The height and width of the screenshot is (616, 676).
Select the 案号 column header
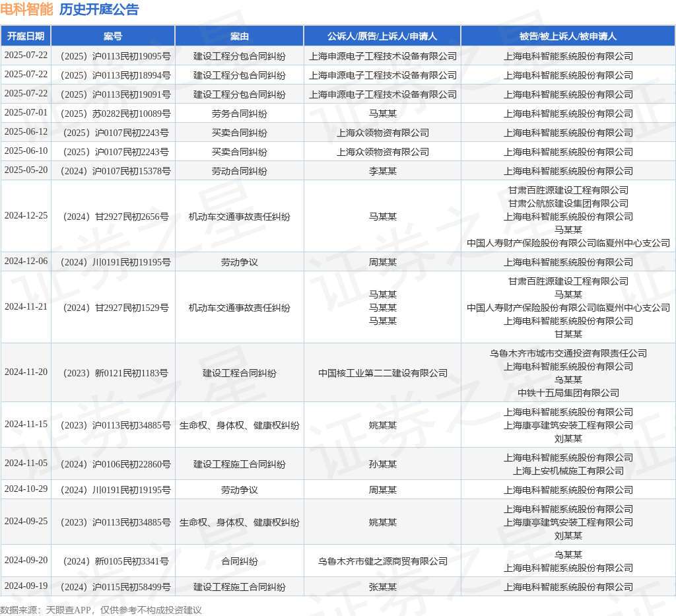113,36
